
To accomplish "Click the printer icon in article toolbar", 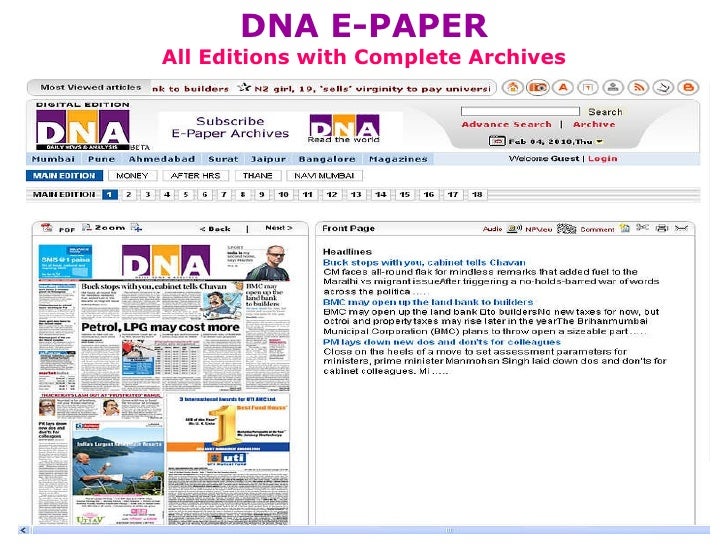I will pyautogui.click(x=662, y=228).
